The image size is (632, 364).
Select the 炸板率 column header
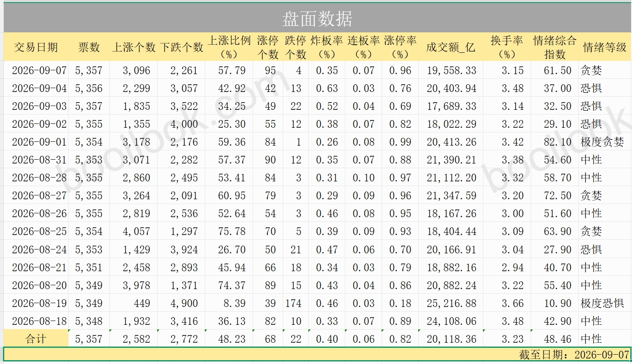coord(327,47)
